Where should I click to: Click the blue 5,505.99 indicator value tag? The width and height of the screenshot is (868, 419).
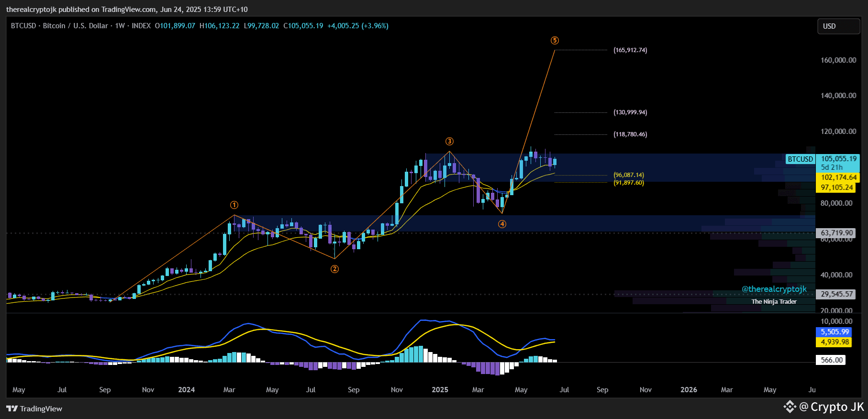point(835,332)
